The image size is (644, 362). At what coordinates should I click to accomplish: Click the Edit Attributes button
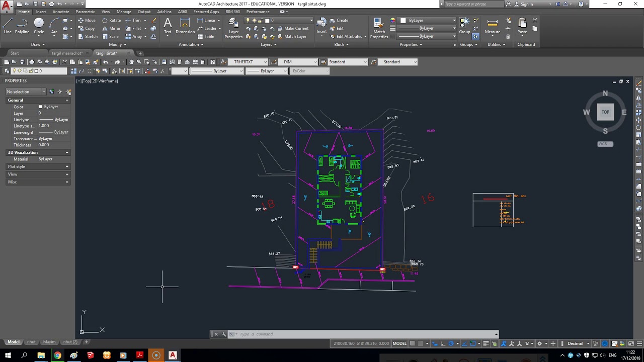tap(346, 37)
